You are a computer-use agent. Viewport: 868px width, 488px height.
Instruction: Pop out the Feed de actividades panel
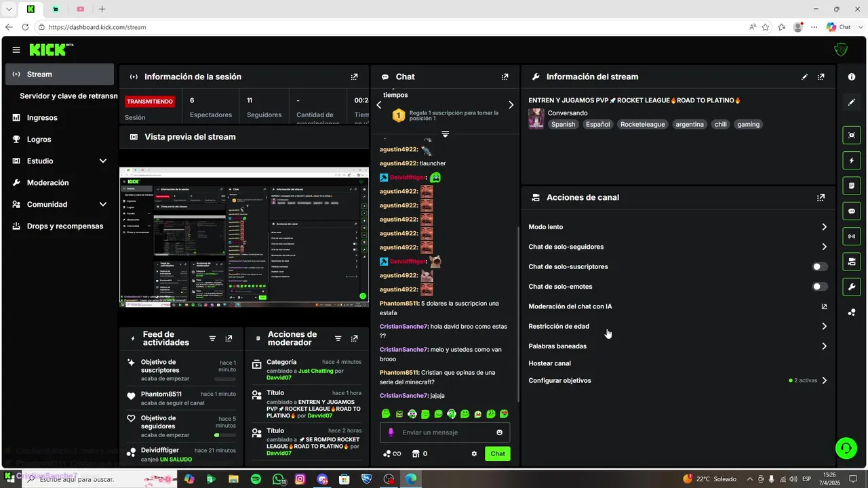[x=229, y=339]
